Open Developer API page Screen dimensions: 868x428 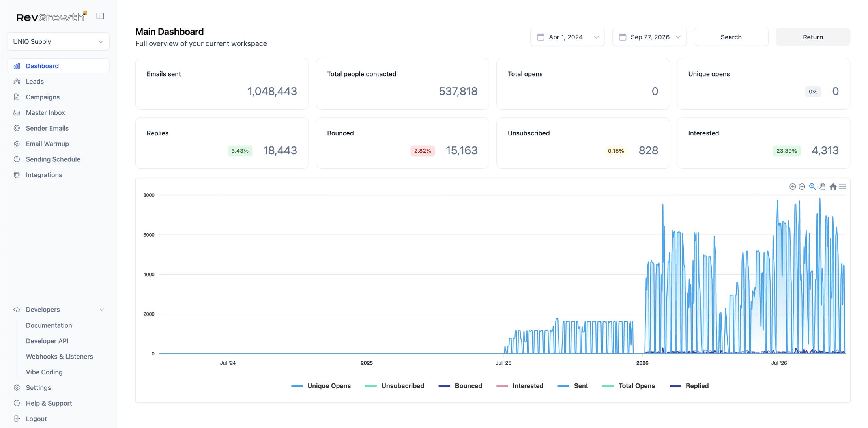click(47, 341)
